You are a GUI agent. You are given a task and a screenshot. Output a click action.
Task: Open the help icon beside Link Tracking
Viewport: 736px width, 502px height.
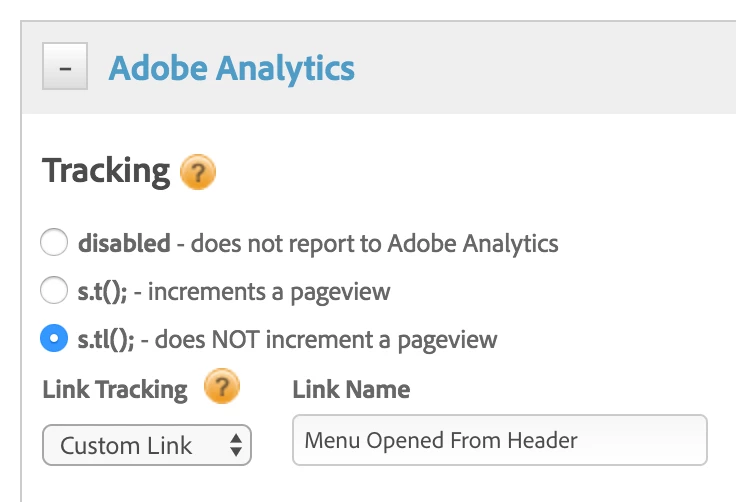point(222,388)
